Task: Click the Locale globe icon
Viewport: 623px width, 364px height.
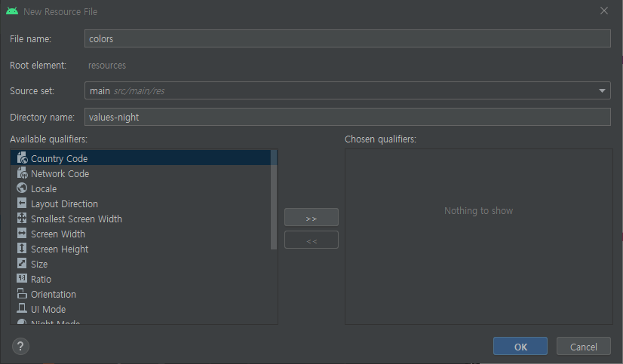Action: (x=23, y=188)
